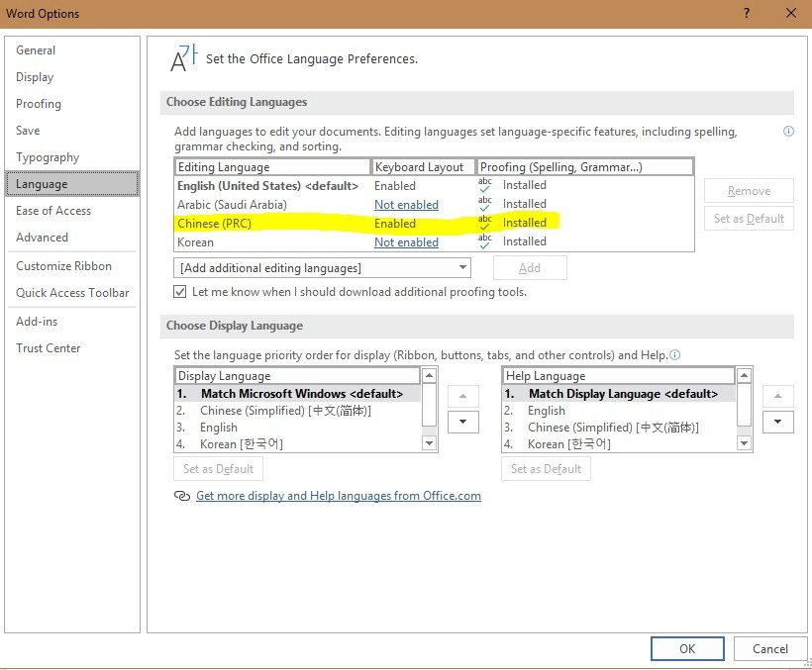Select English (United States) editing language row
This screenshot has width=812, height=670.
(x=434, y=186)
